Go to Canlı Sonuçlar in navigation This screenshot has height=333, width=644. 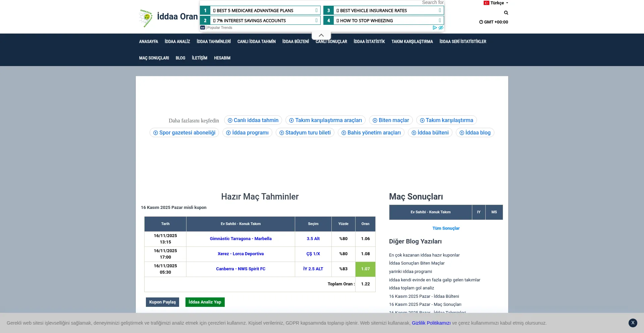pyautogui.click(x=331, y=42)
